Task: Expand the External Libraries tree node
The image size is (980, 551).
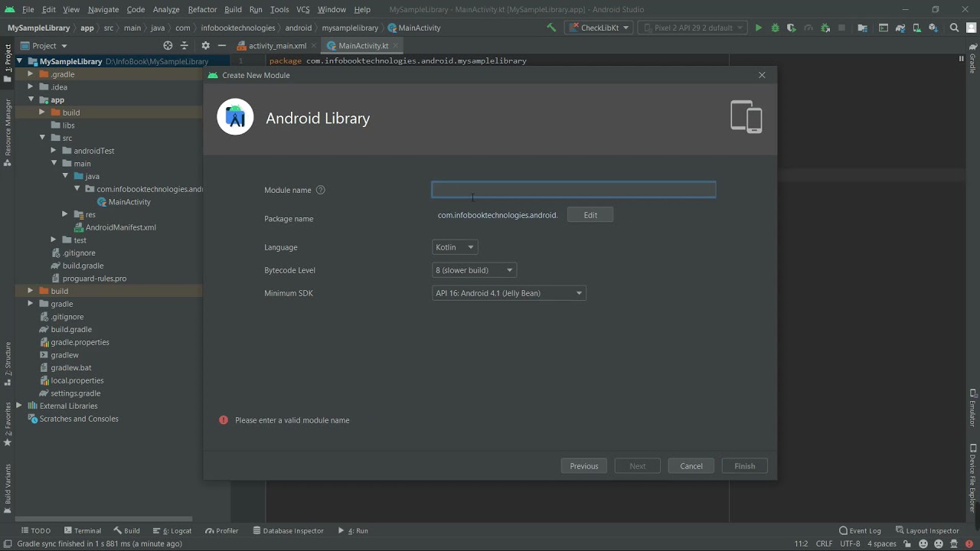Action: click(20, 406)
